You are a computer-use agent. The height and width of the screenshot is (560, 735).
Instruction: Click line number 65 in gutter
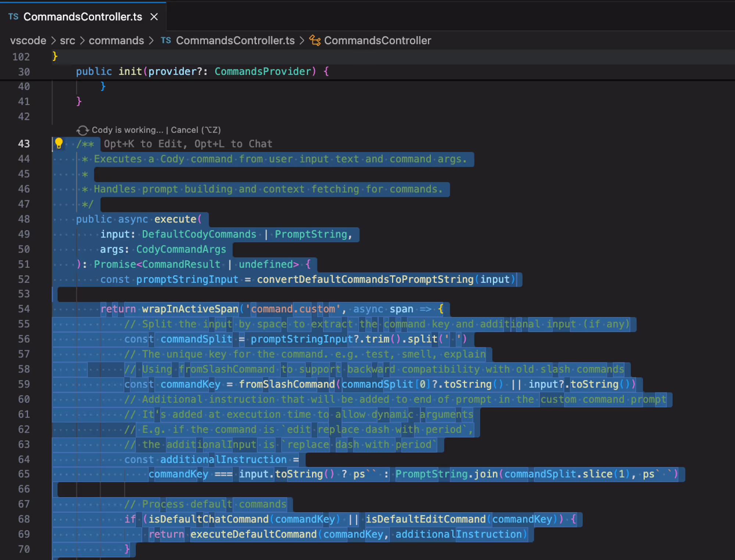click(24, 474)
